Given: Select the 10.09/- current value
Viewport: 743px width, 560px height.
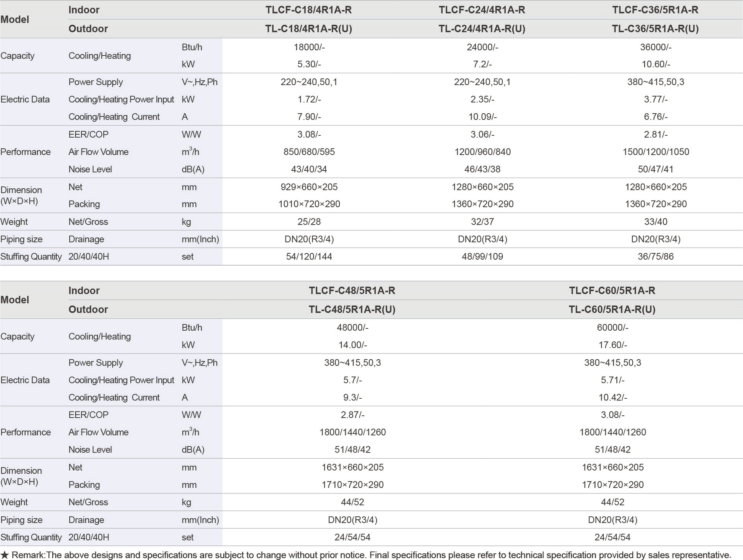Looking at the screenshot, I should click(482, 117).
